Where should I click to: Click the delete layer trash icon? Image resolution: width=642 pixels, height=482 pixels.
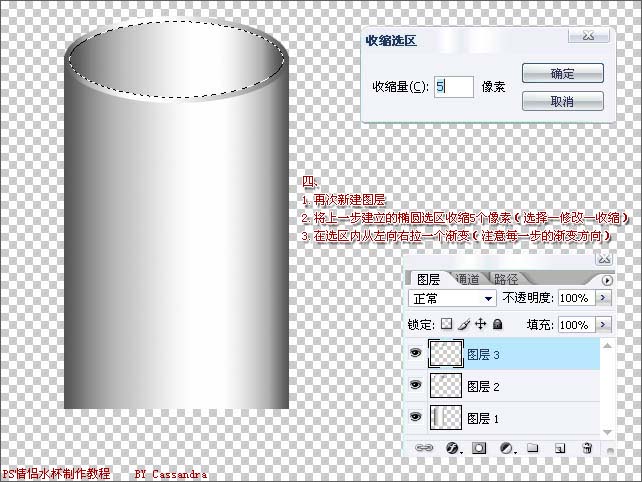pyautogui.click(x=587, y=448)
